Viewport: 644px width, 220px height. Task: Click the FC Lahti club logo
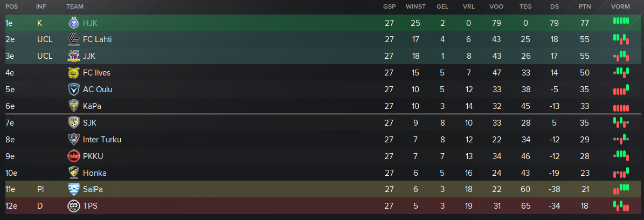coord(73,39)
